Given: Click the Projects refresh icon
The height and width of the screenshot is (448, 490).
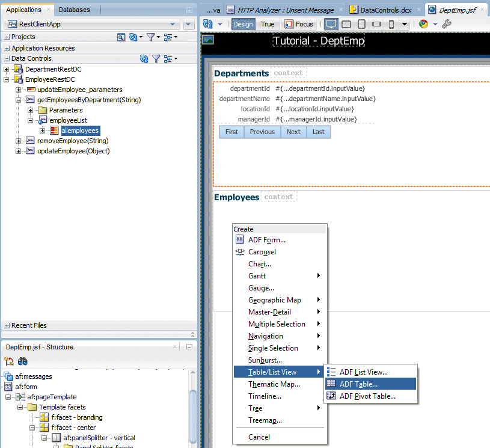Looking at the screenshot, I should point(133,37).
